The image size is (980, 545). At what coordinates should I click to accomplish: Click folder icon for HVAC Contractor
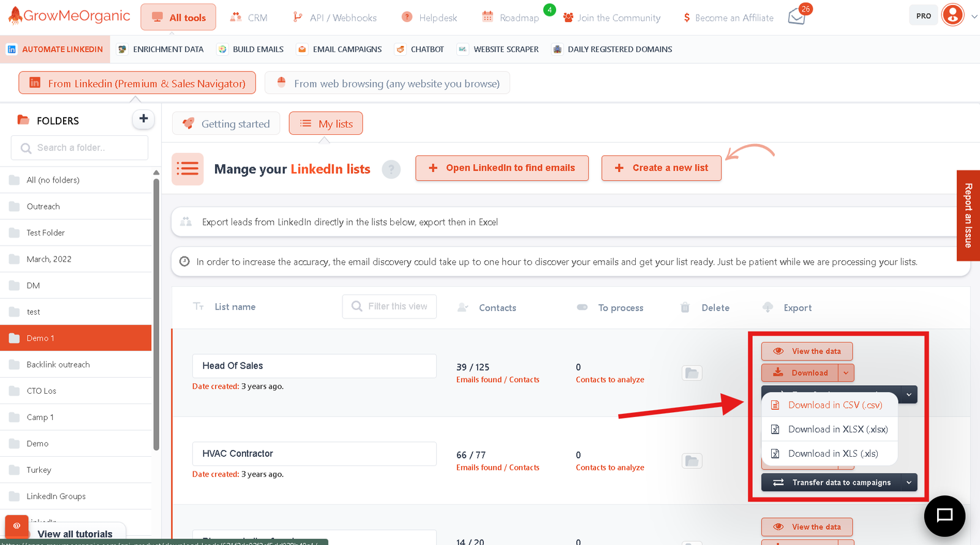tap(692, 461)
